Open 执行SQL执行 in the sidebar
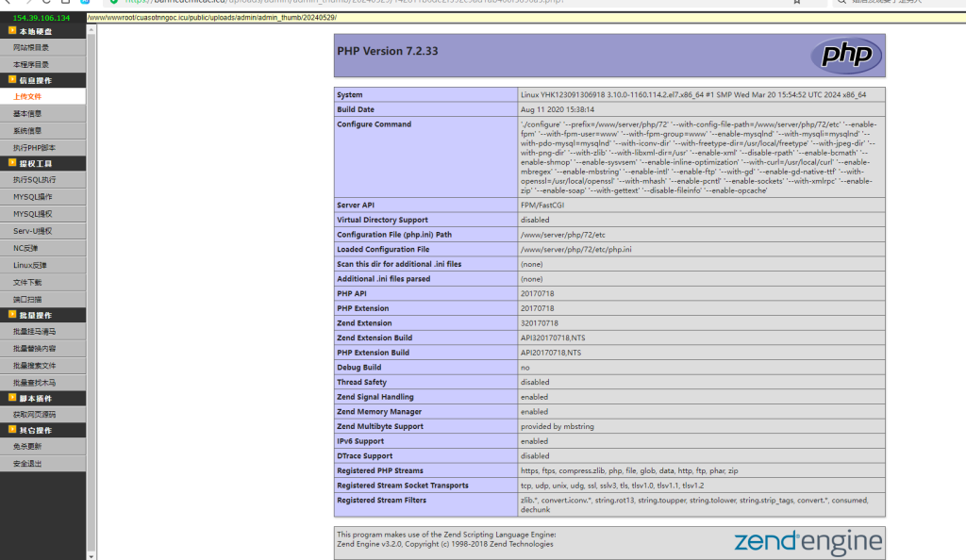This screenshot has height=560, width=966. click(43, 180)
